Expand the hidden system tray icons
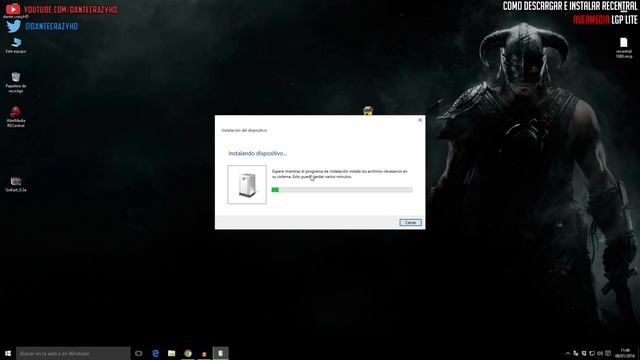 point(568,353)
